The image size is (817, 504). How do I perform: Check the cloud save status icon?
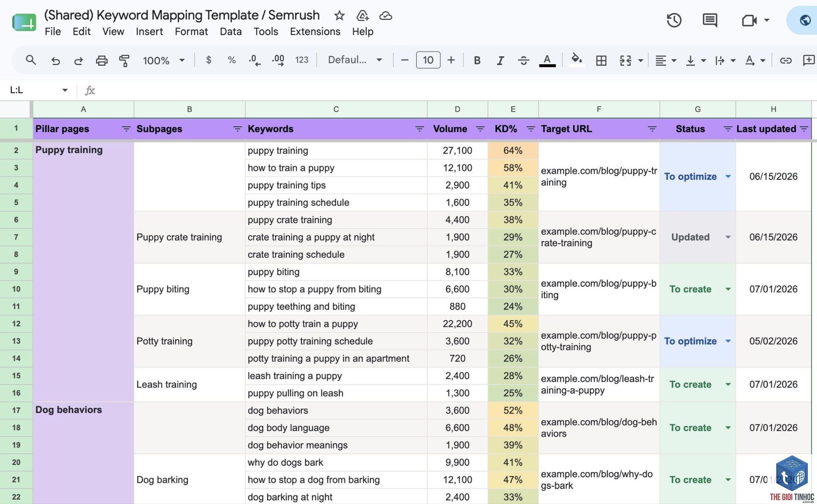pyautogui.click(x=385, y=16)
